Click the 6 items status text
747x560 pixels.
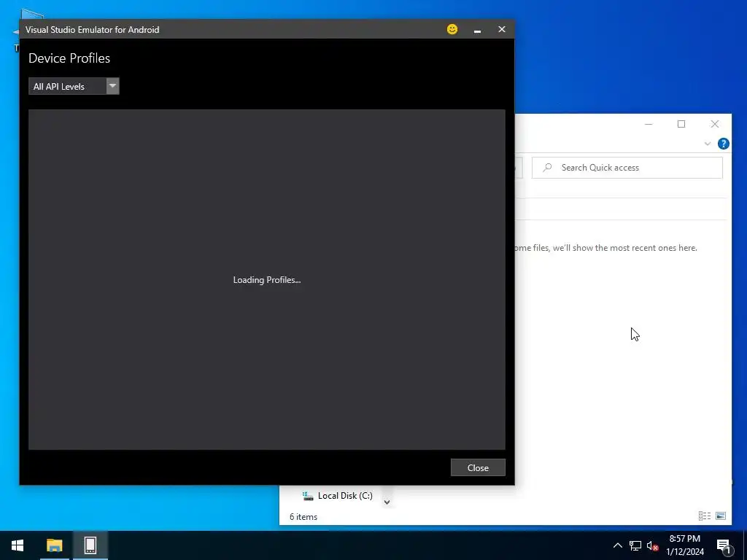303,517
